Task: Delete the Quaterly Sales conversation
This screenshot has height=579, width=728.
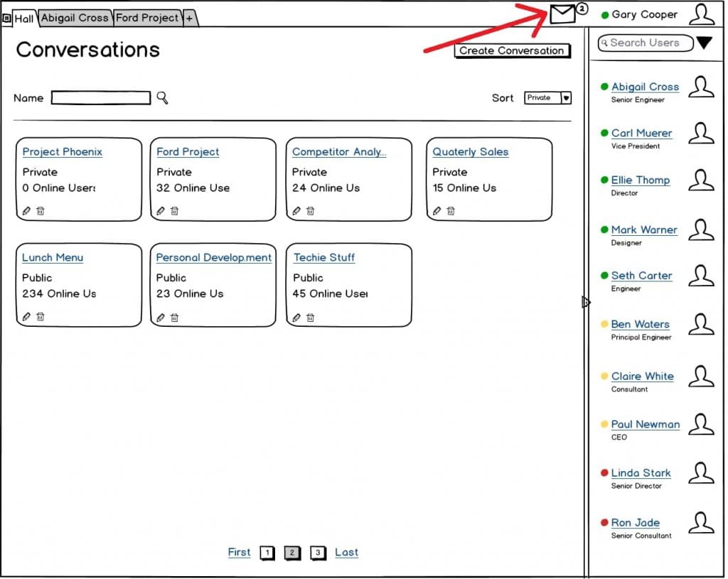Action: 451,211
